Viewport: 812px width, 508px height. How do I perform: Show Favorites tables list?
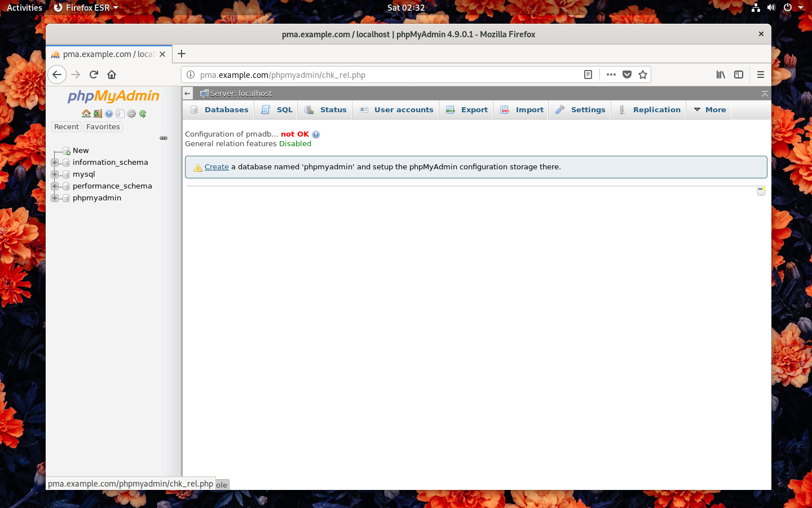(103, 127)
